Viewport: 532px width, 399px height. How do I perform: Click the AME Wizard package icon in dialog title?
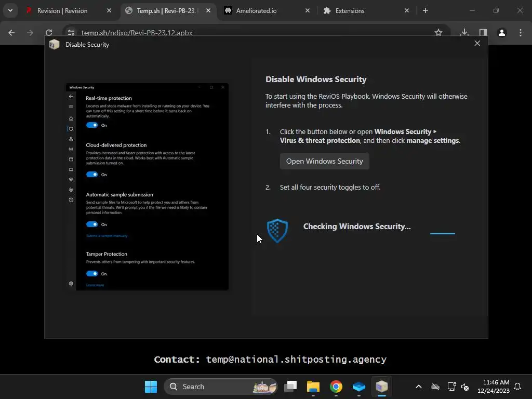pos(54,45)
